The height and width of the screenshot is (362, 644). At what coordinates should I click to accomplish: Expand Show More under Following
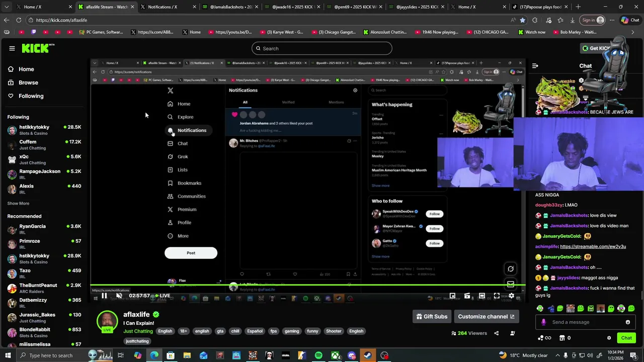pyautogui.click(x=18, y=204)
